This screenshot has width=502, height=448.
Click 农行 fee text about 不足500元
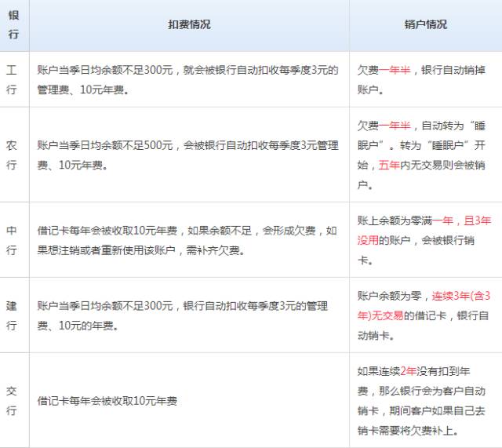[x=187, y=155]
